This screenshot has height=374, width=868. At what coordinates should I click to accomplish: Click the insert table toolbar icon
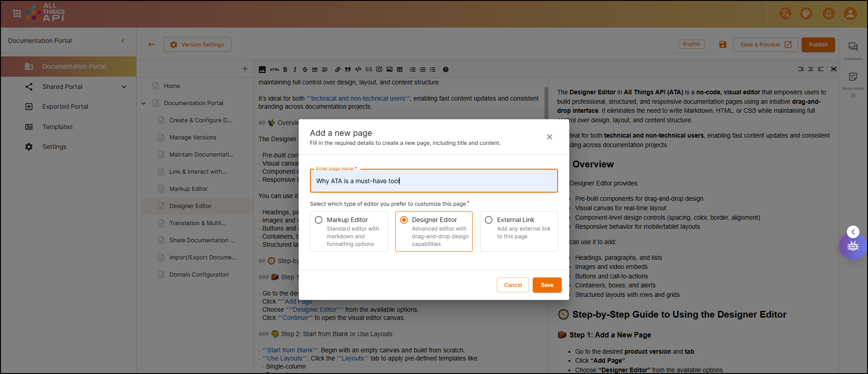click(400, 69)
